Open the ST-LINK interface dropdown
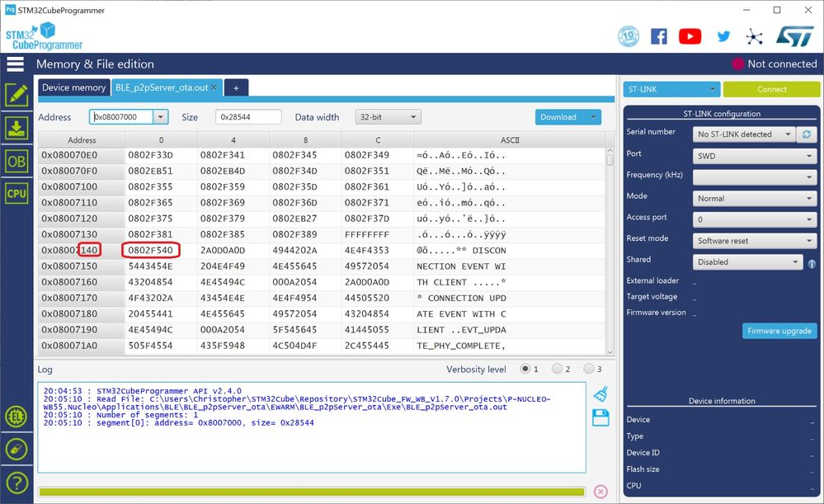 pos(671,89)
